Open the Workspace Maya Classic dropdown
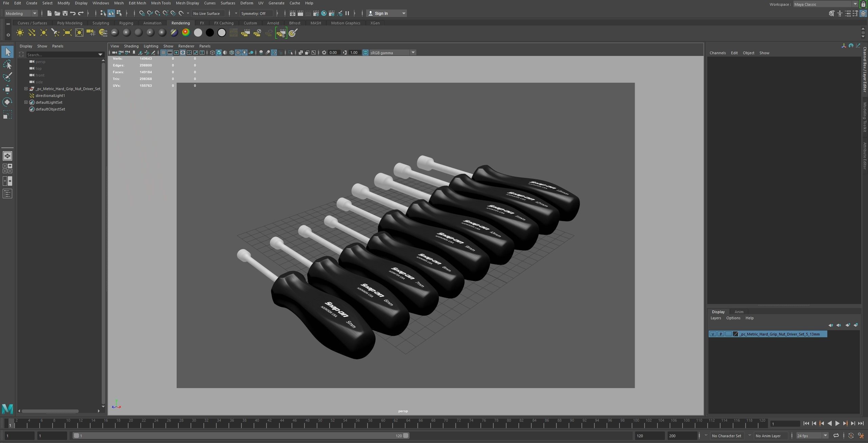This screenshot has width=868, height=443. [825, 4]
